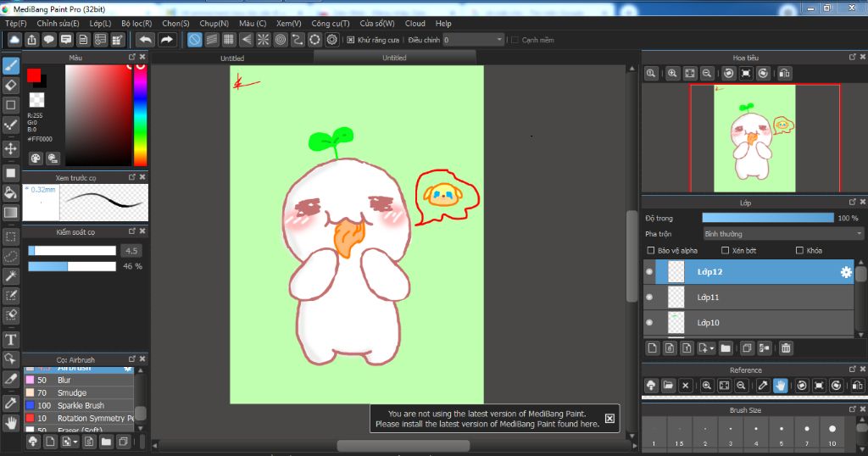Image resolution: width=868 pixels, height=456 pixels.
Task: Create new folder in layer panel
Action: (726, 348)
